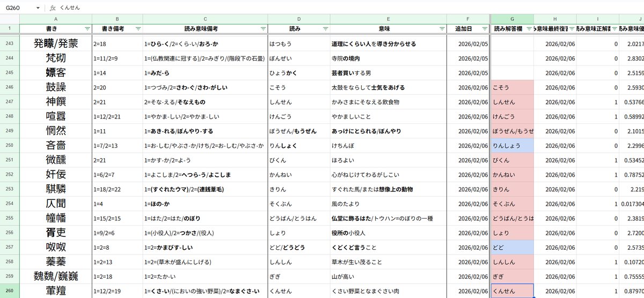The image size is (644, 298).
Task: Select row 257 header
Action: point(10,248)
